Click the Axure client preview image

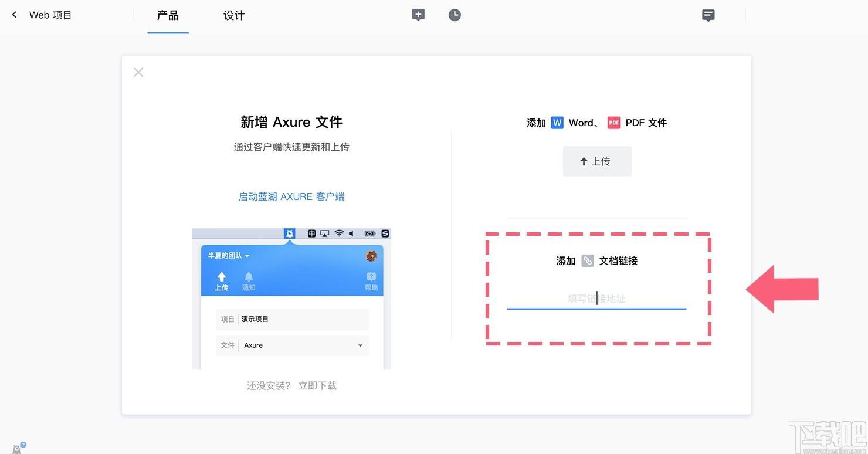click(291, 299)
